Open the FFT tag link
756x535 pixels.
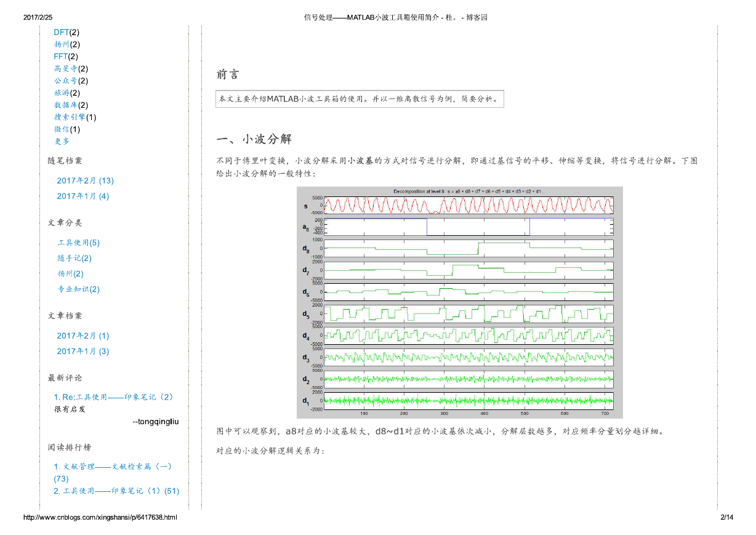pyautogui.click(x=60, y=57)
